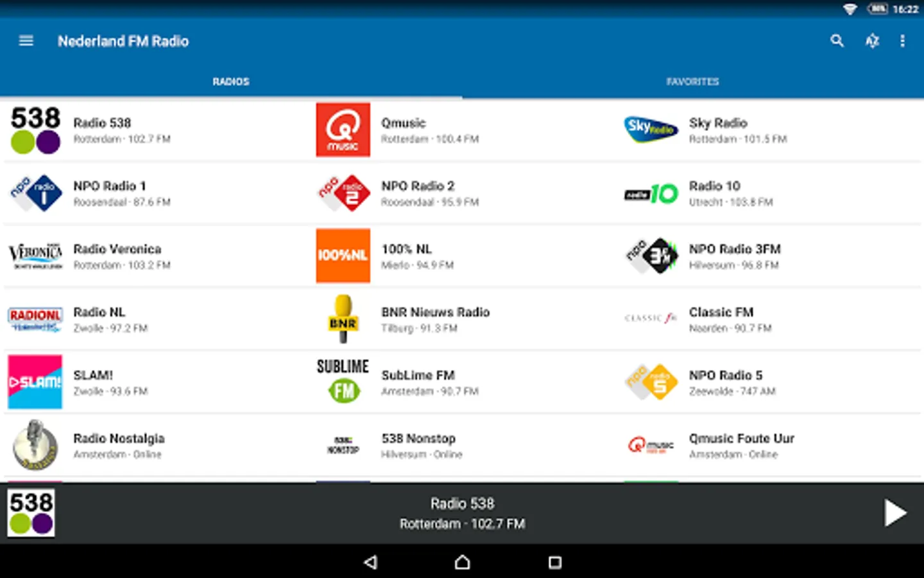Open the search magnifier icon

point(837,41)
